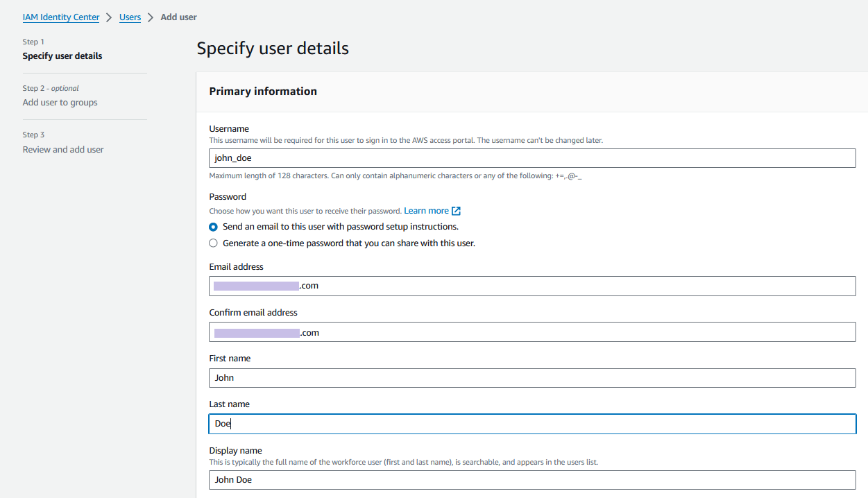Go to the Users breadcrumb link
Screen dimensions: 868x498
click(x=130, y=17)
